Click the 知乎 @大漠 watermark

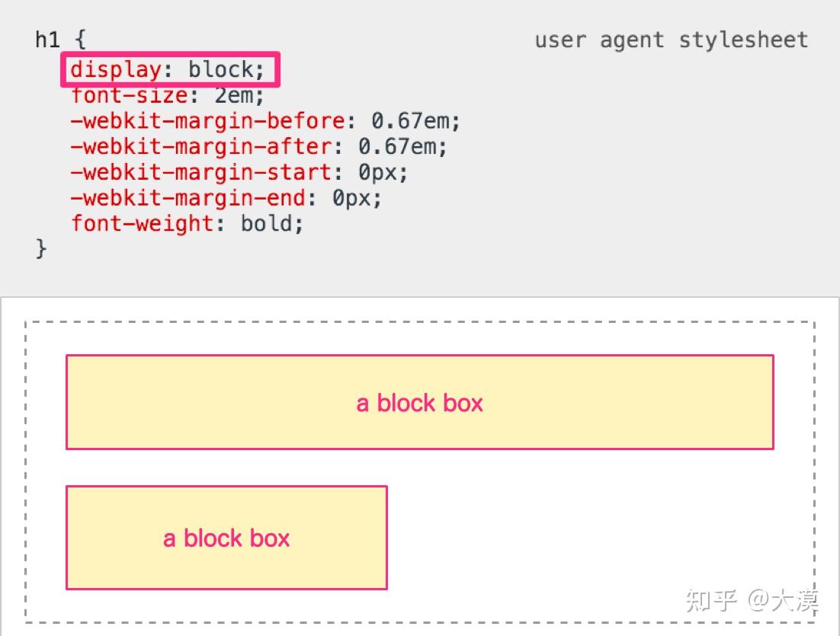[751, 599]
